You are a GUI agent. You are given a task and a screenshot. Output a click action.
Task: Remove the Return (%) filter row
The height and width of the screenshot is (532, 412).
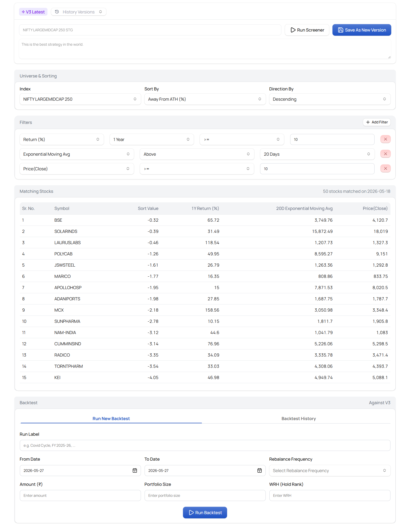(x=385, y=139)
